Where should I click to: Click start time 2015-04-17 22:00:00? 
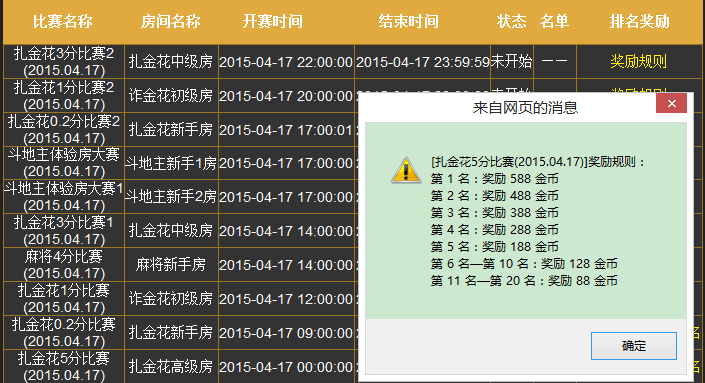pyautogui.click(x=286, y=62)
